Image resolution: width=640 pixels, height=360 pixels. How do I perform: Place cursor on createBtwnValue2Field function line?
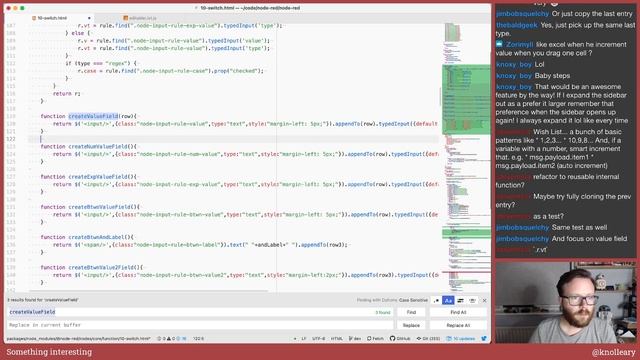[92, 267]
